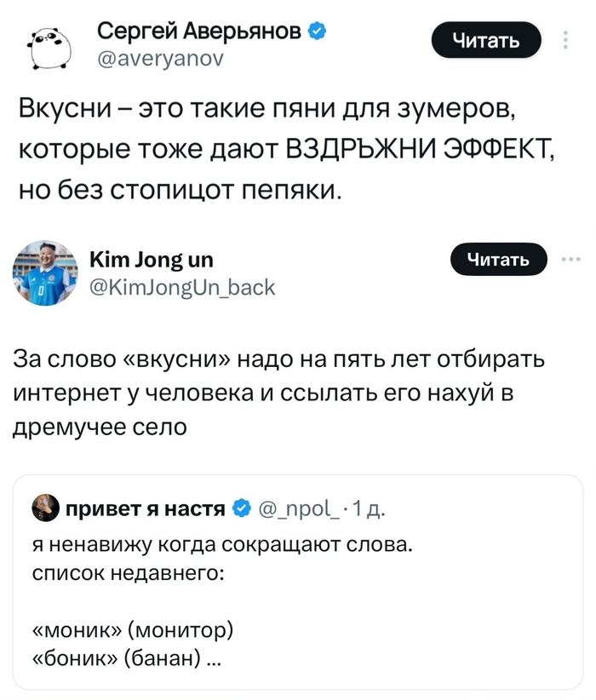Open привет я настя author name

[x=145, y=509]
